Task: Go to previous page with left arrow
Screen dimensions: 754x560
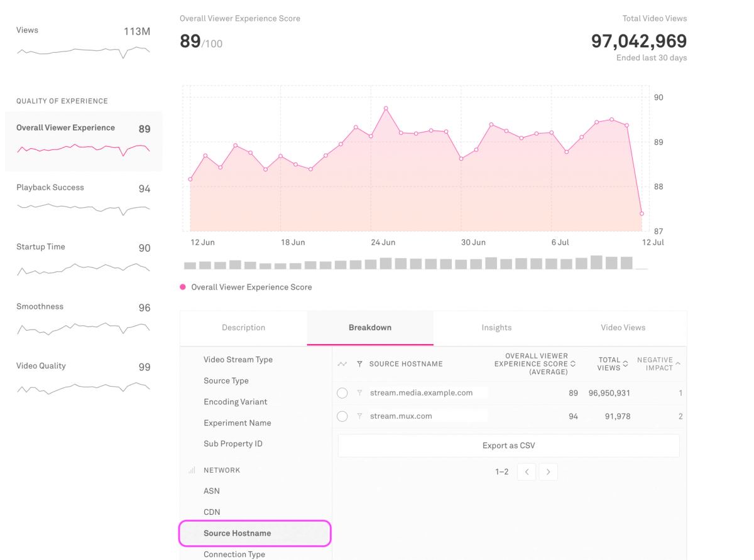Action: tap(526, 471)
